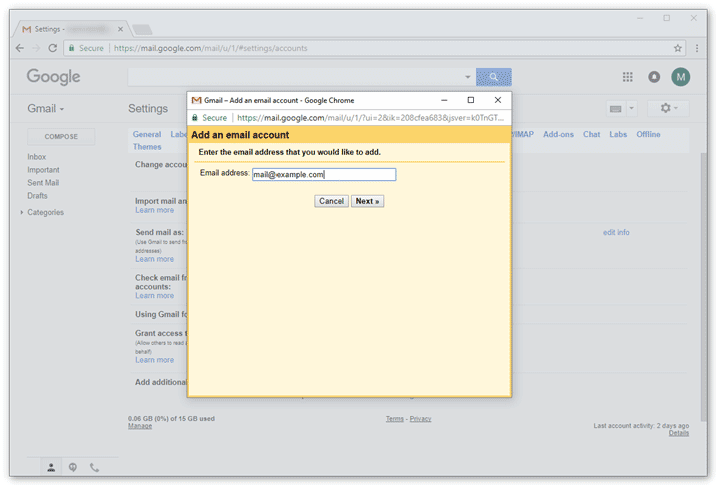
Task: Open the settings gear dropdown
Action: pos(667,108)
